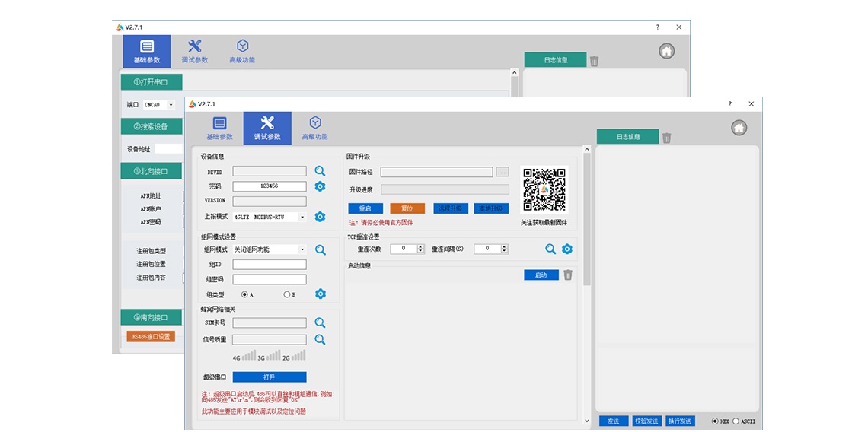Click the gear icon next to 上报模式

tap(320, 217)
